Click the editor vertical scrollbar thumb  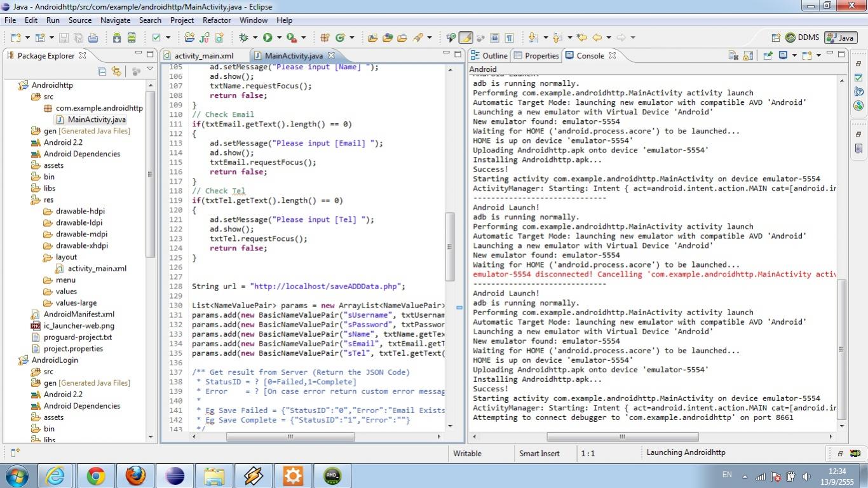tap(450, 247)
